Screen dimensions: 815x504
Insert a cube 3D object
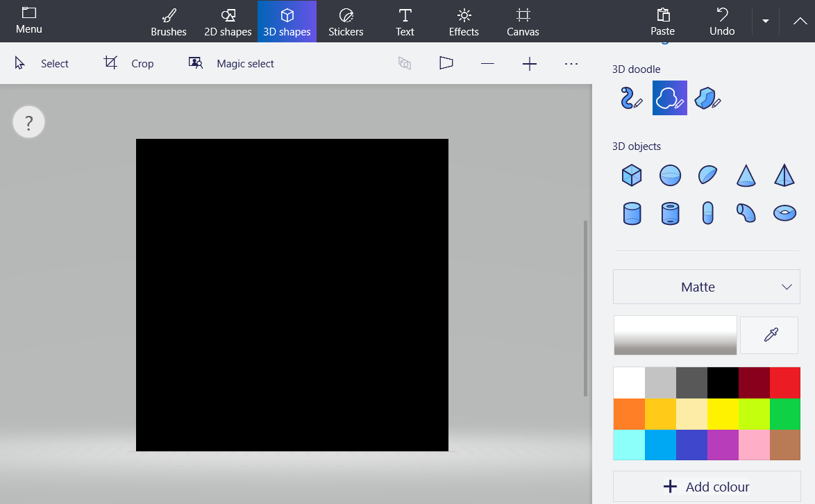[x=632, y=175]
